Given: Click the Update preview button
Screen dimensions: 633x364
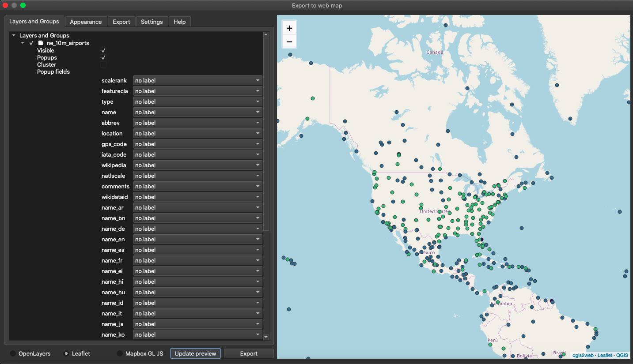Looking at the screenshot, I should pos(195,353).
